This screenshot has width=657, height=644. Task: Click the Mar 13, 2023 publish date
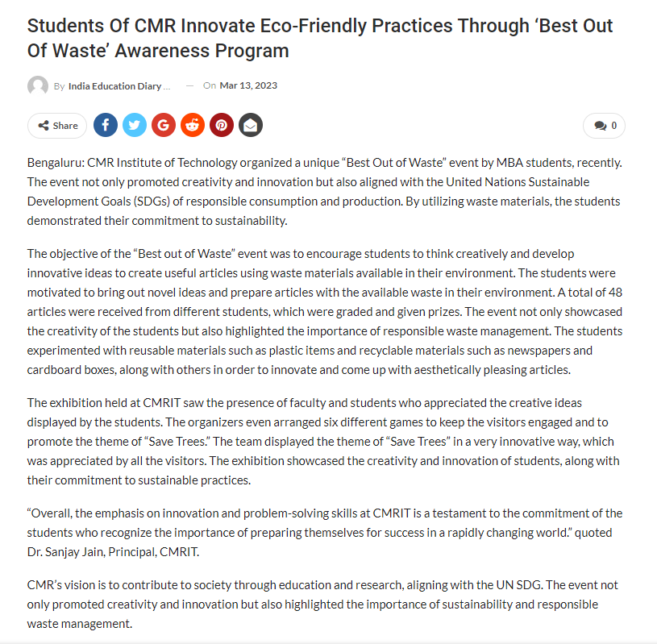click(248, 86)
